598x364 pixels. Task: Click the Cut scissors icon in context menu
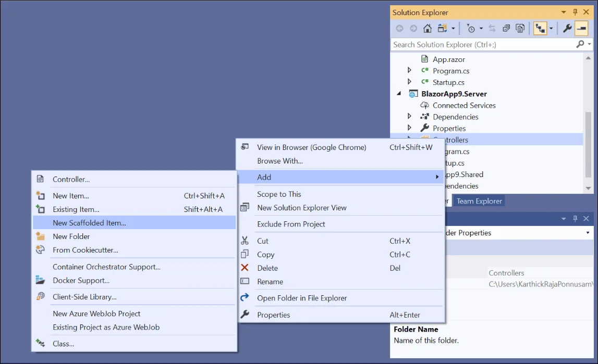[x=245, y=241]
